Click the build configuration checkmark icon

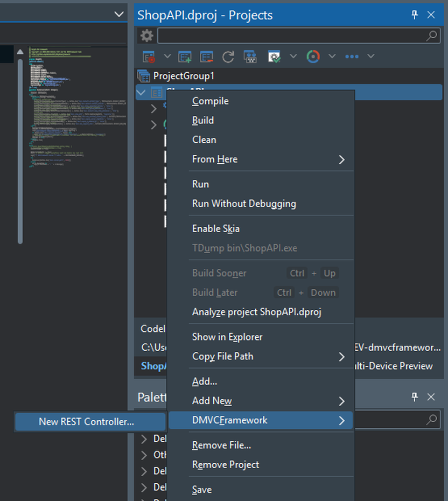click(274, 57)
